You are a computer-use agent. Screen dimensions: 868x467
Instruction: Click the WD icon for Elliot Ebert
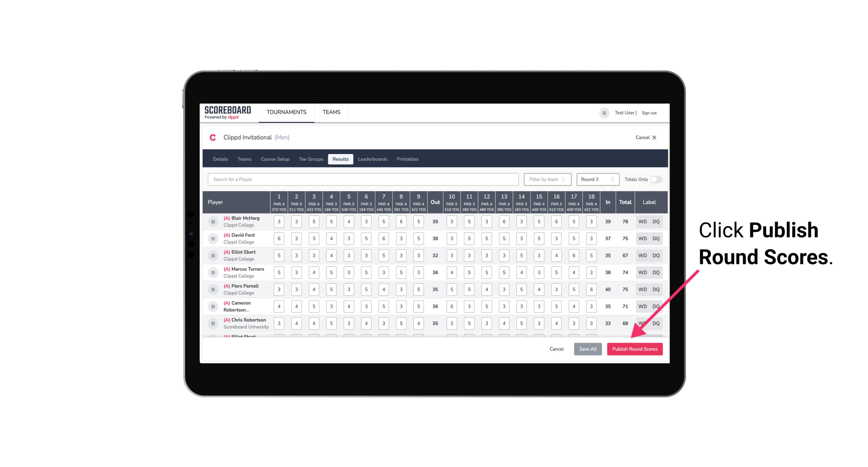click(643, 255)
